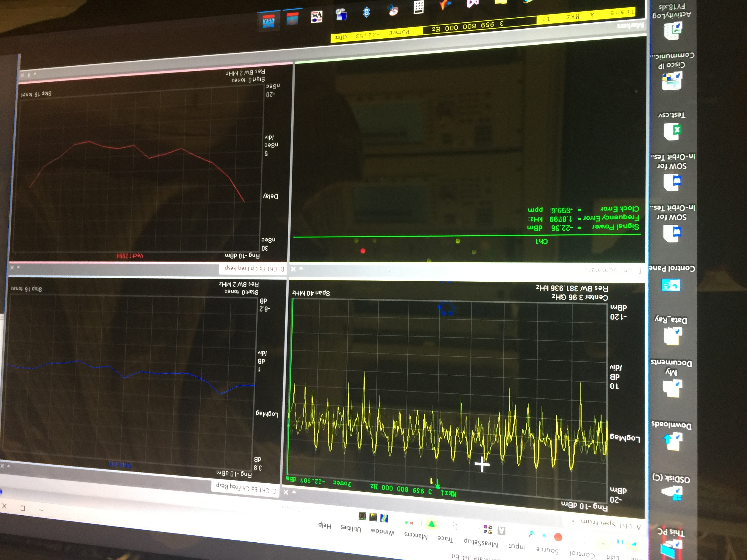Click the Center 3.96 GHz label
The width and height of the screenshot is (747, 560).
[x=579, y=297]
